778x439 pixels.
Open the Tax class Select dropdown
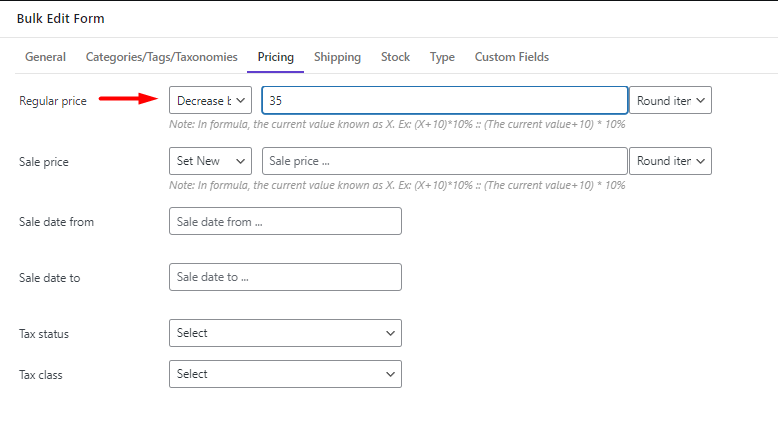tap(285, 374)
